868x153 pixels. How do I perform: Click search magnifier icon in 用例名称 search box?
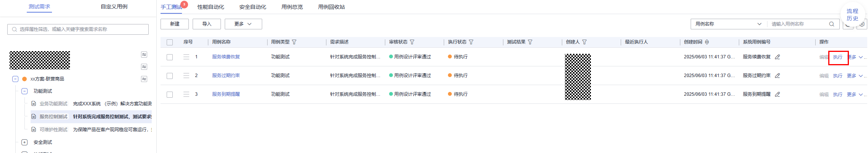832,24
